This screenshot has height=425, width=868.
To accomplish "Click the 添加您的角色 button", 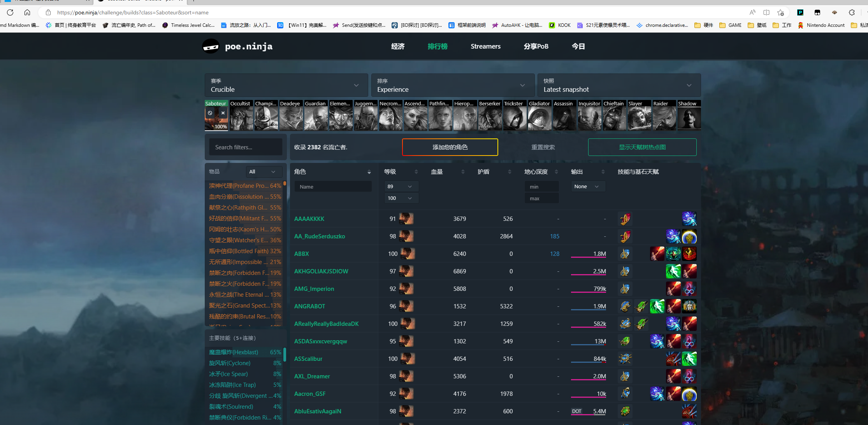I will [x=450, y=147].
